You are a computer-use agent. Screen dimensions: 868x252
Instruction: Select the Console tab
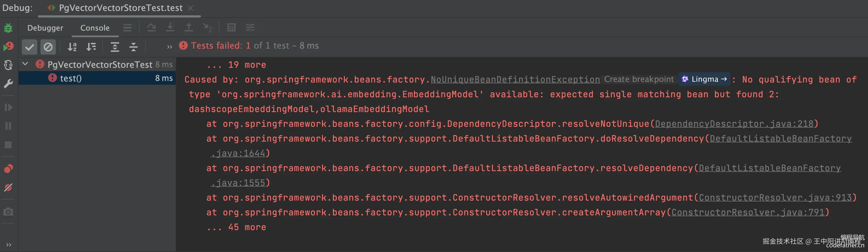coord(95,28)
